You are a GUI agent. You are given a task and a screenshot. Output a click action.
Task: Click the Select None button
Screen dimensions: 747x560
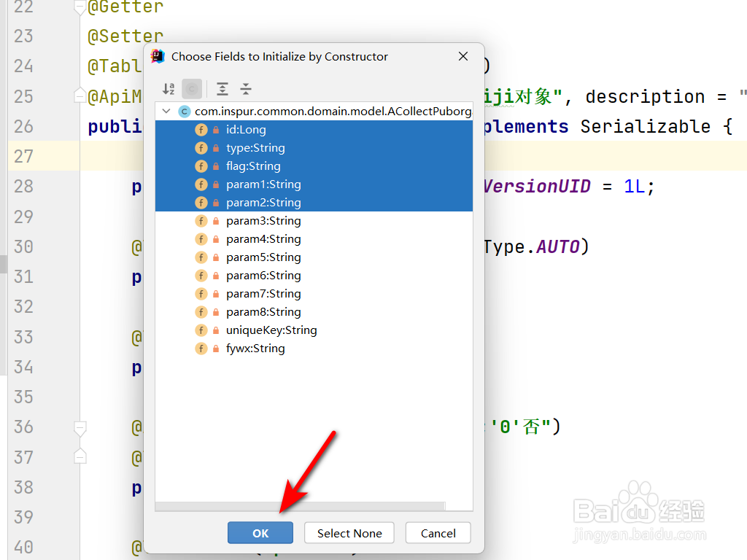(x=349, y=533)
